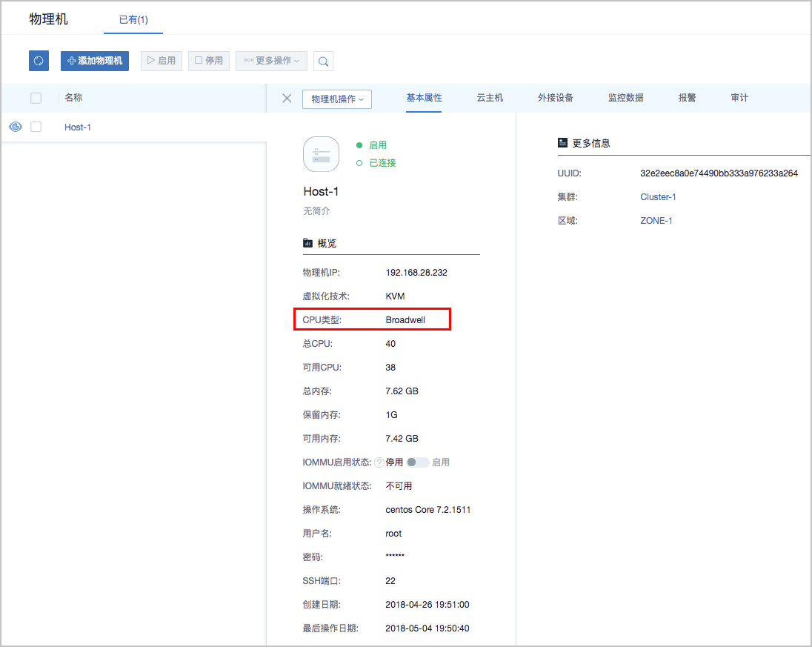
Task: Check the select-all checkbox in header
Action: tap(36, 98)
